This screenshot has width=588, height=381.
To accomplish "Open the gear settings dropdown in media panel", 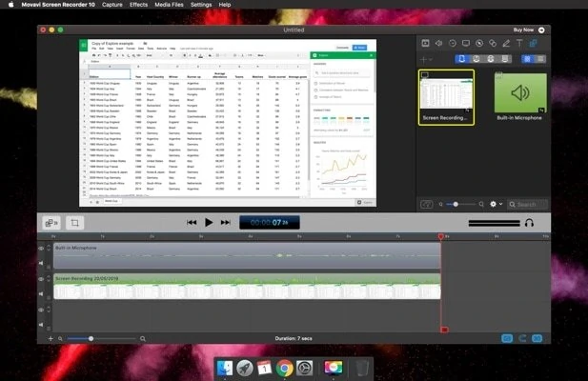I will click(496, 204).
